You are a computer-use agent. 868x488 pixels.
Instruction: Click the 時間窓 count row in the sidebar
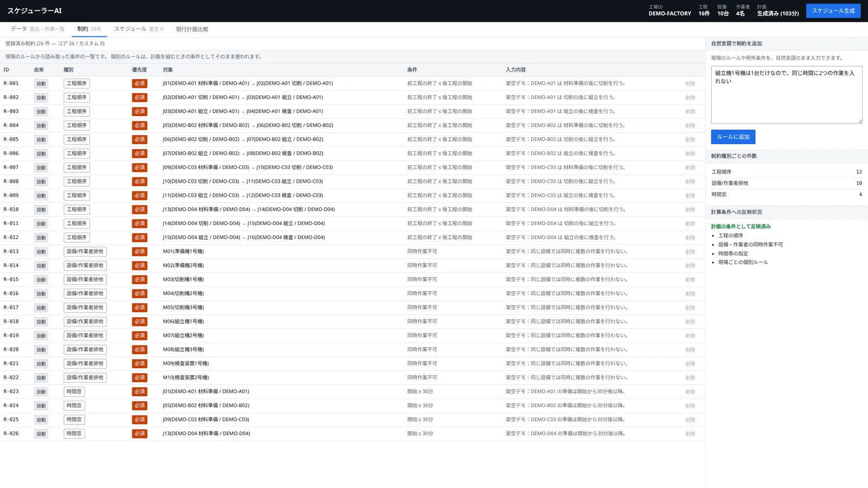[x=787, y=195]
